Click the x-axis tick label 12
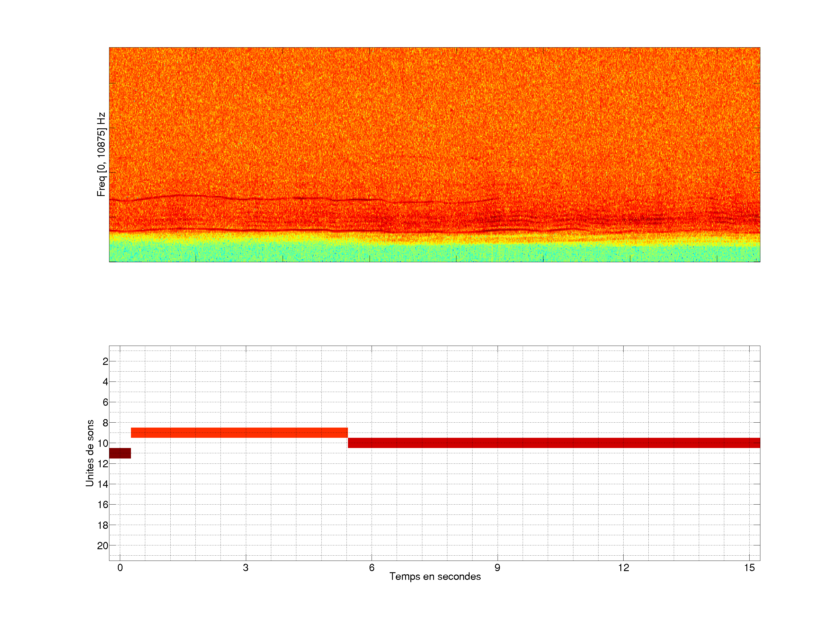Viewport: 840px width, 630px height. 623,568
